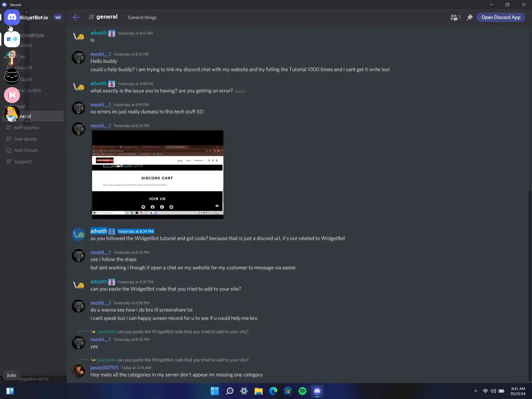The height and width of the screenshot is (399, 532).
Task: Click the Open Discord App button
Action: [x=501, y=17]
